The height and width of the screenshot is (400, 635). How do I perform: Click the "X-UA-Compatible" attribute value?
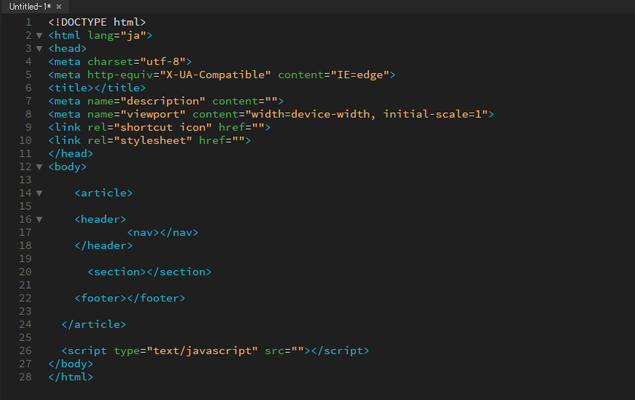(x=220, y=75)
